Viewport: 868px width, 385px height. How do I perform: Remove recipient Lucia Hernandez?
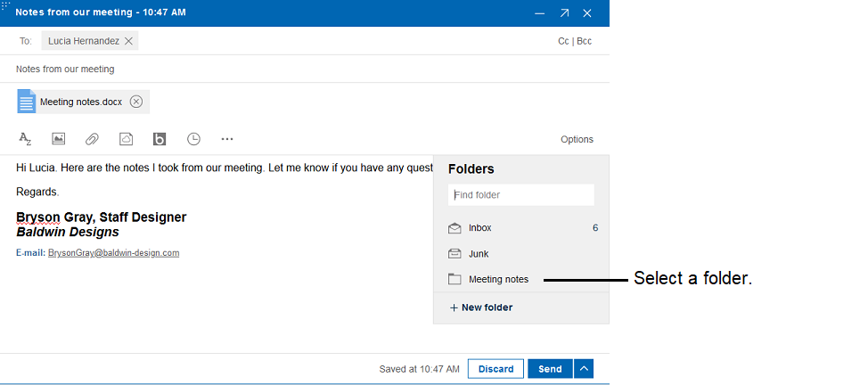(x=128, y=41)
